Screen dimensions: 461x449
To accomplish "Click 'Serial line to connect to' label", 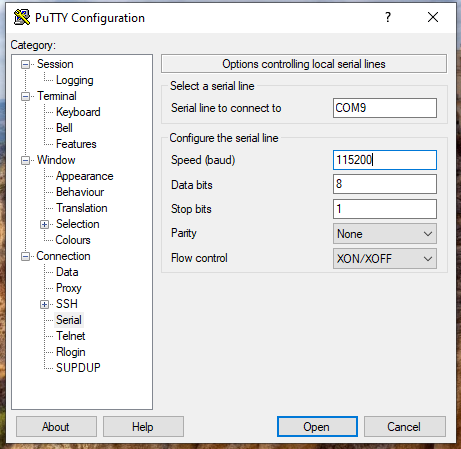I will 226,108.
